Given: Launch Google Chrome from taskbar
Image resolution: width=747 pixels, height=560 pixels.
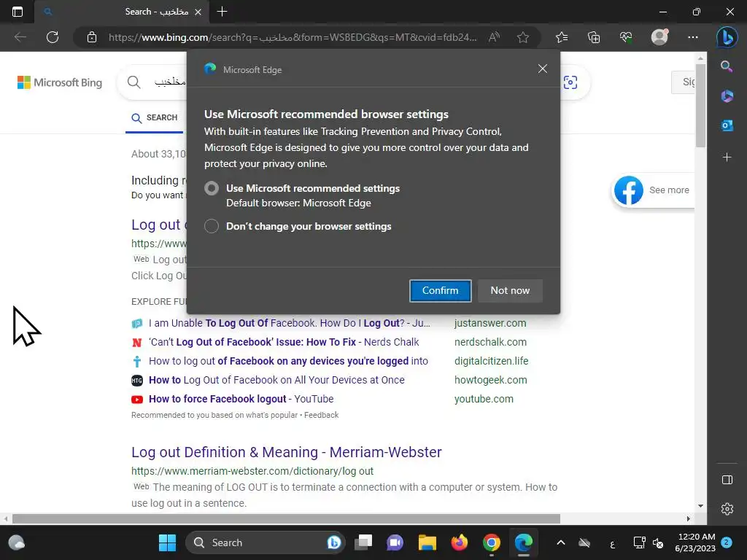Looking at the screenshot, I should coord(491,542).
